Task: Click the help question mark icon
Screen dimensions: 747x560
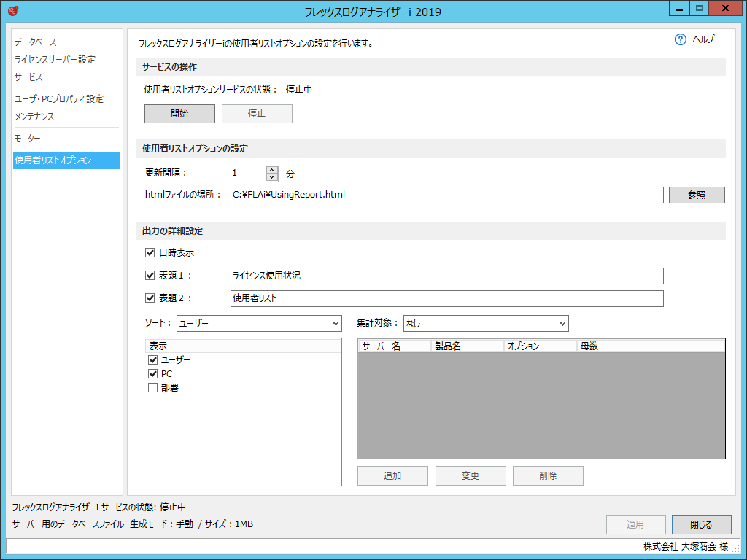Action: pyautogui.click(x=681, y=39)
